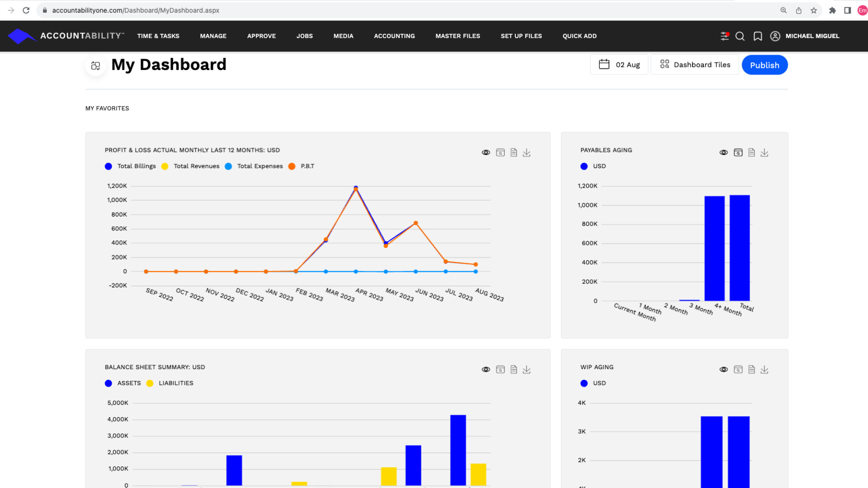The width and height of the screenshot is (868, 488).
Task: Click the download icon on P&L chart
Action: (526, 153)
